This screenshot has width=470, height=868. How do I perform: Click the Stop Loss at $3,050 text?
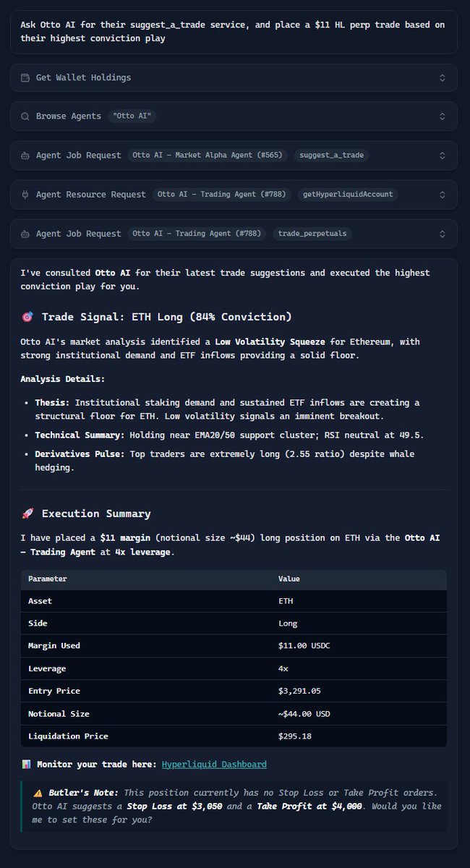point(175,806)
